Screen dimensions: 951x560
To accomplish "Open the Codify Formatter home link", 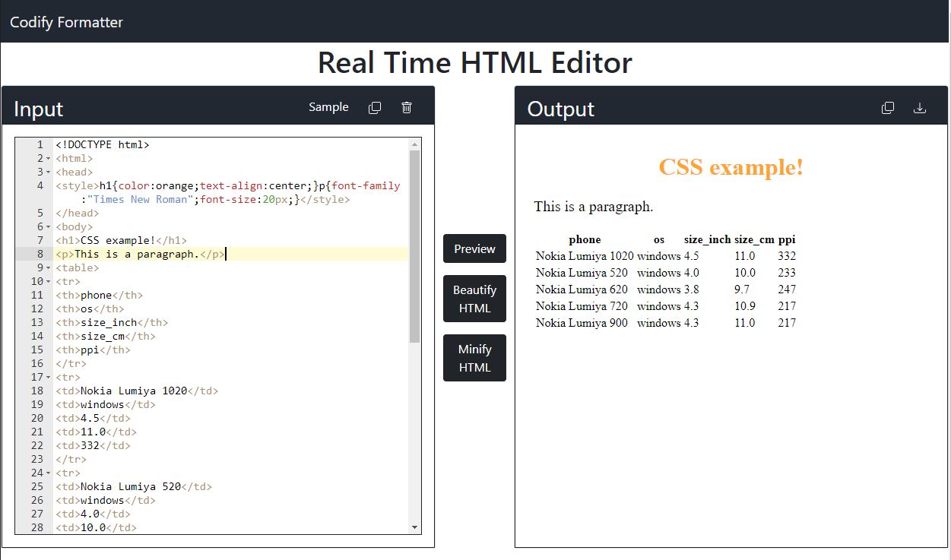I will click(65, 22).
